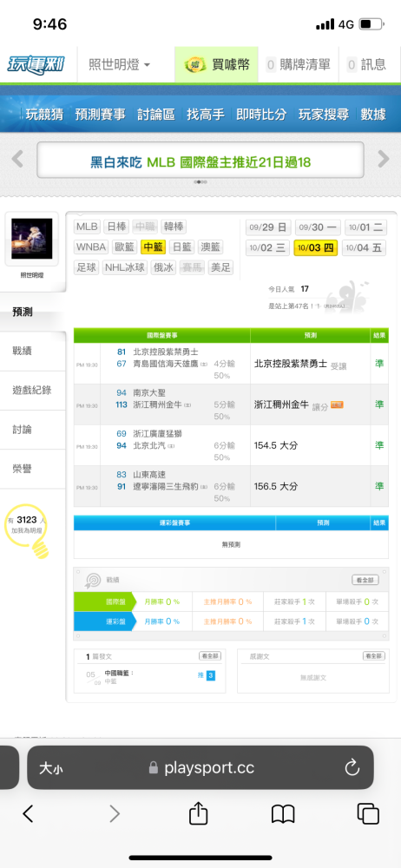Switch to 戰績 sidebar tab

click(x=33, y=351)
